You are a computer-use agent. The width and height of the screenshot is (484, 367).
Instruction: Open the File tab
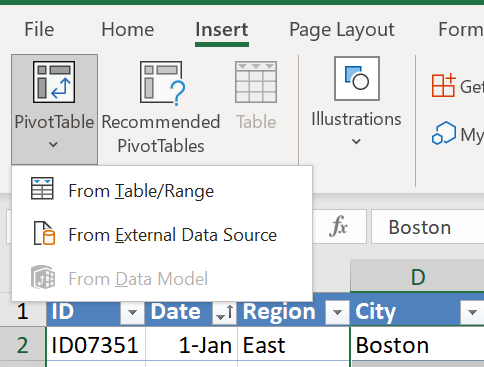click(39, 29)
